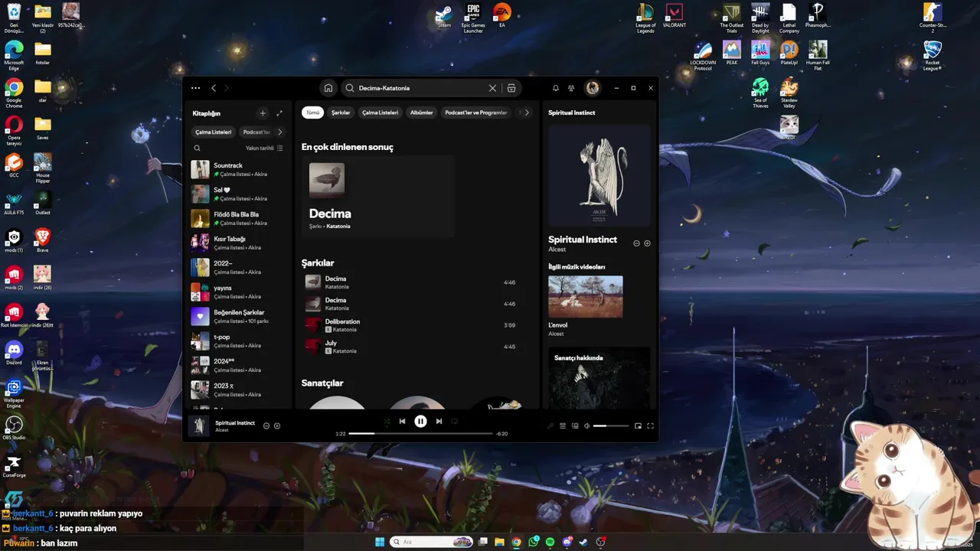Search within the library magnifier icon
The width and height of the screenshot is (980, 551).
coord(197,148)
